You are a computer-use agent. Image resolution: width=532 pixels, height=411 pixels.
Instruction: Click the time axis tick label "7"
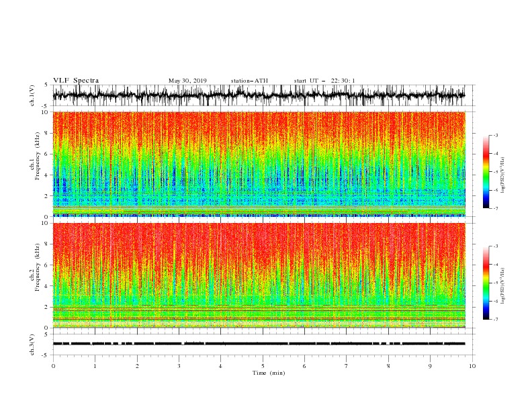click(x=347, y=366)
